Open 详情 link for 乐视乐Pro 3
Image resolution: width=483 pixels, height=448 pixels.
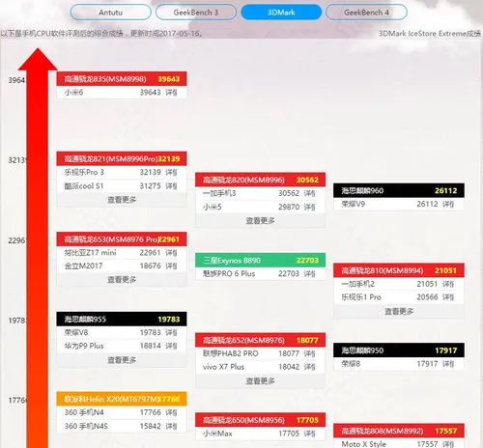pyautogui.click(x=171, y=172)
